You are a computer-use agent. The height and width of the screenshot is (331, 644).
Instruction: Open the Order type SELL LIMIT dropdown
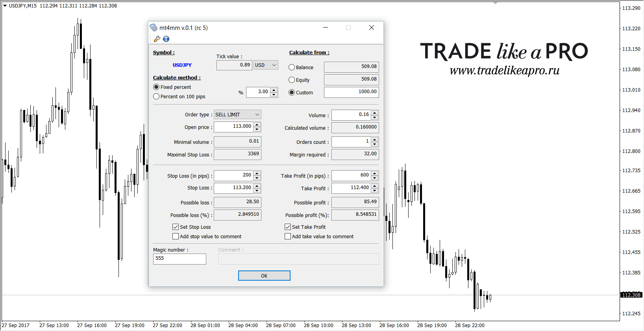click(237, 115)
